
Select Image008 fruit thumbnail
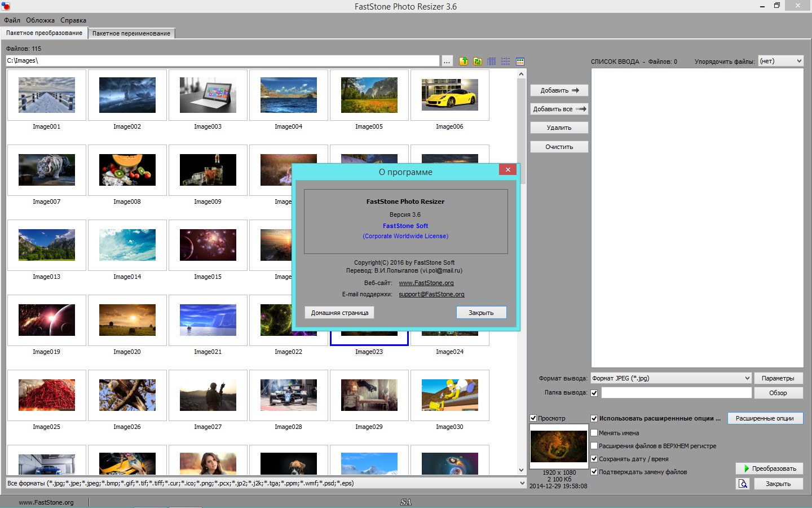127,170
